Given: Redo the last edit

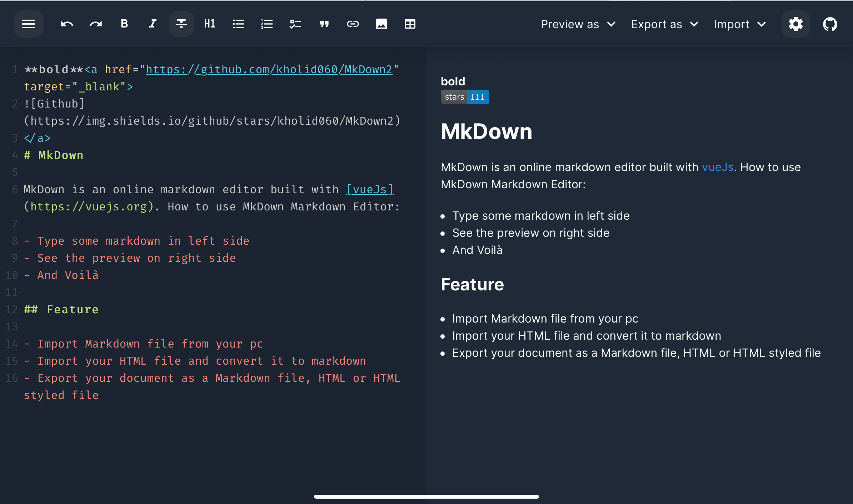Looking at the screenshot, I should (96, 24).
